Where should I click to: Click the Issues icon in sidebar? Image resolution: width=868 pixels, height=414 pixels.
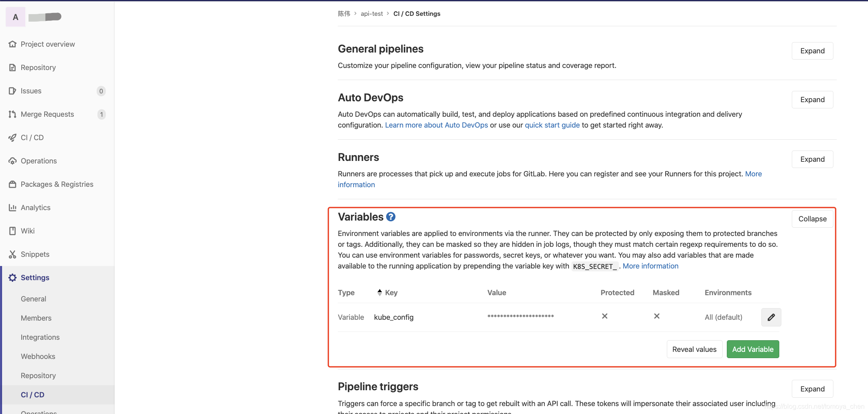coord(12,91)
